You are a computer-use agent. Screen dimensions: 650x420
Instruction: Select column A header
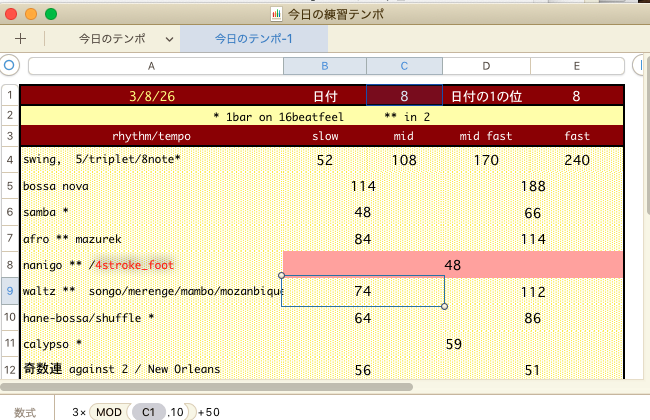[152, 66]
